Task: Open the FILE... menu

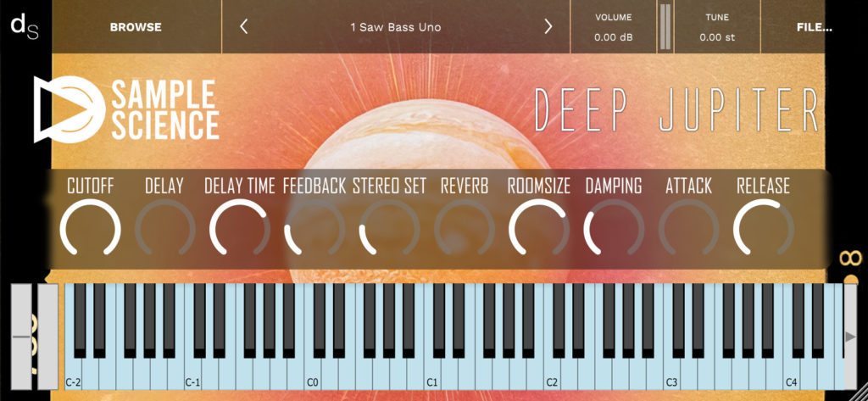Action: pos(815,27)
